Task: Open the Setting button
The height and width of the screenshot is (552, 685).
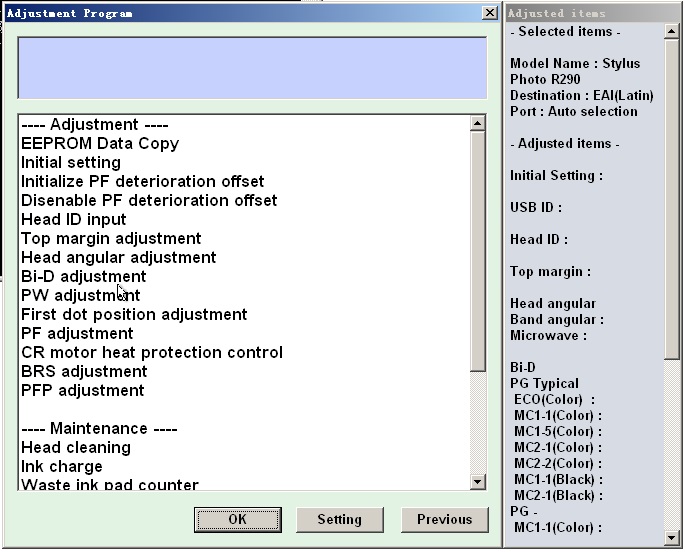Action: [x=339, y=519]
